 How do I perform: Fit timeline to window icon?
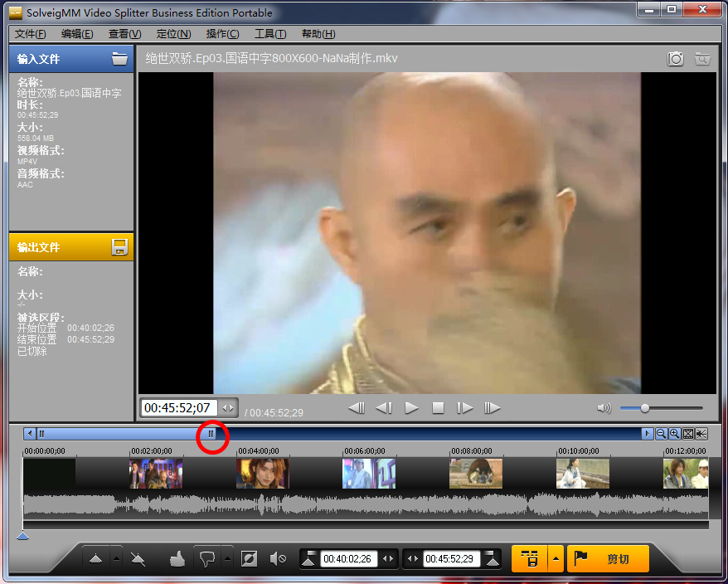687,434
